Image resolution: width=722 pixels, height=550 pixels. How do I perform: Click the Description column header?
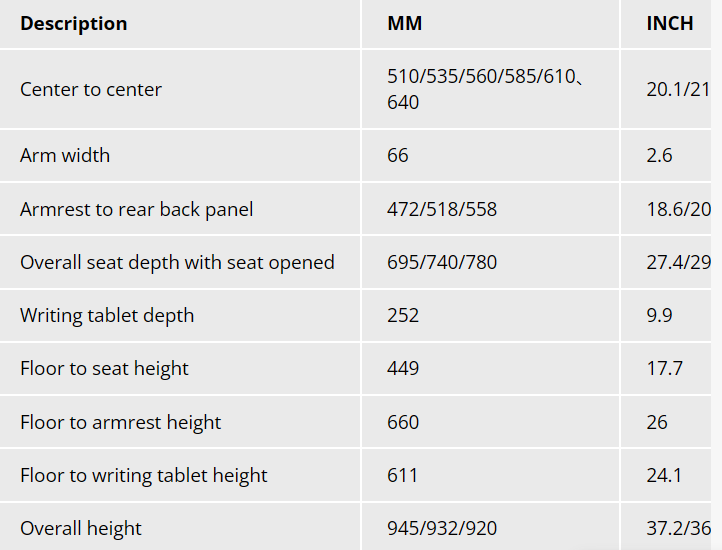point(74,23)
